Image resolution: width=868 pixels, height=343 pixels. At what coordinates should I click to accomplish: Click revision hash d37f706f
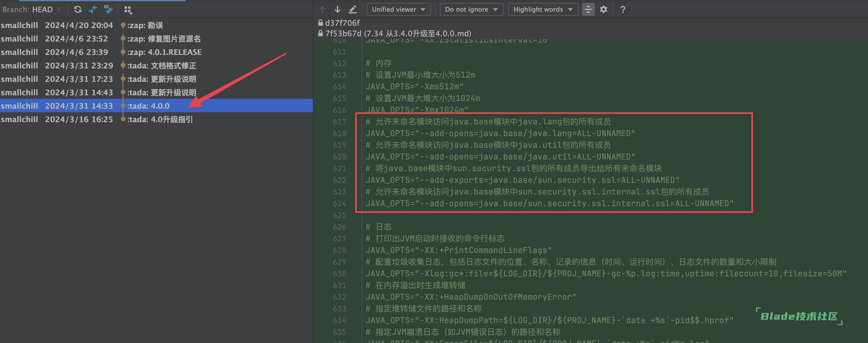pyautogui.click(x=342, y=23)
